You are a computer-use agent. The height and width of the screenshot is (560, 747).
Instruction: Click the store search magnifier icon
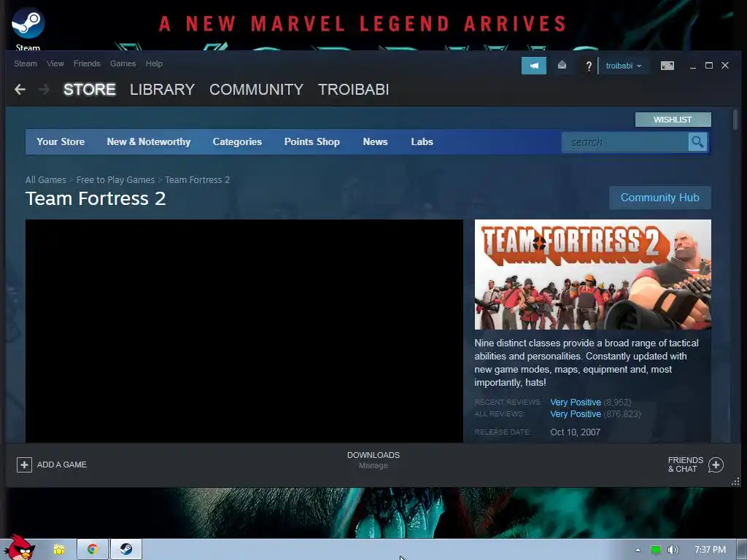[697, 142]
